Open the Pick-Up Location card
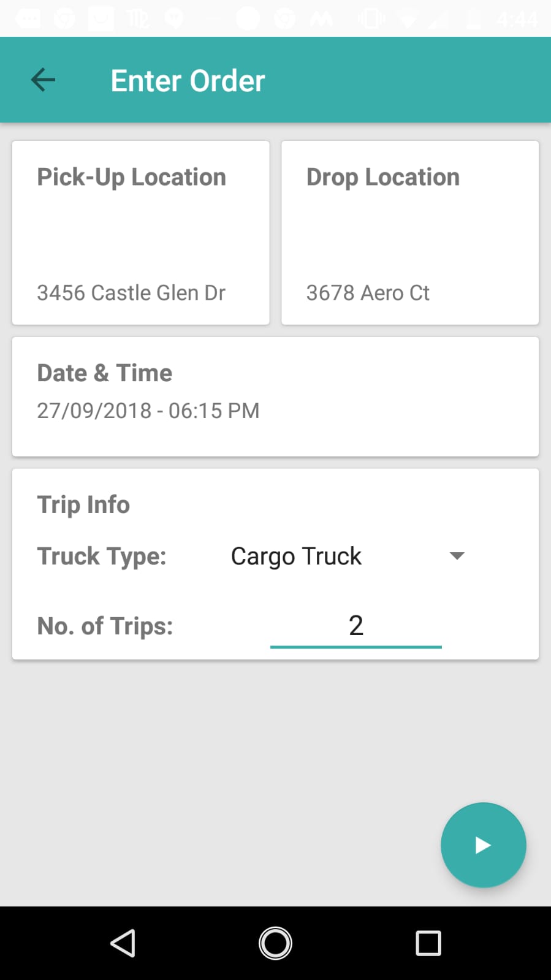551x980 pixels. 141,233
